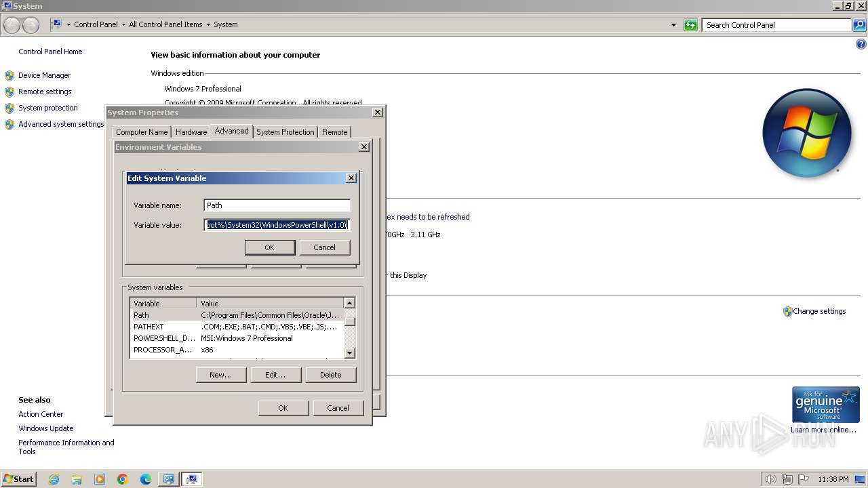The height and width of the screenshot is (488, 868).
Task: Select the PATHEXT system variable row
Action: tap(237, 327)
